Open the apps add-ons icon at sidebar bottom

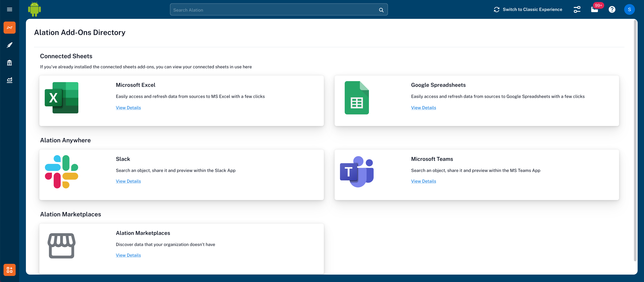click(9, 270)
